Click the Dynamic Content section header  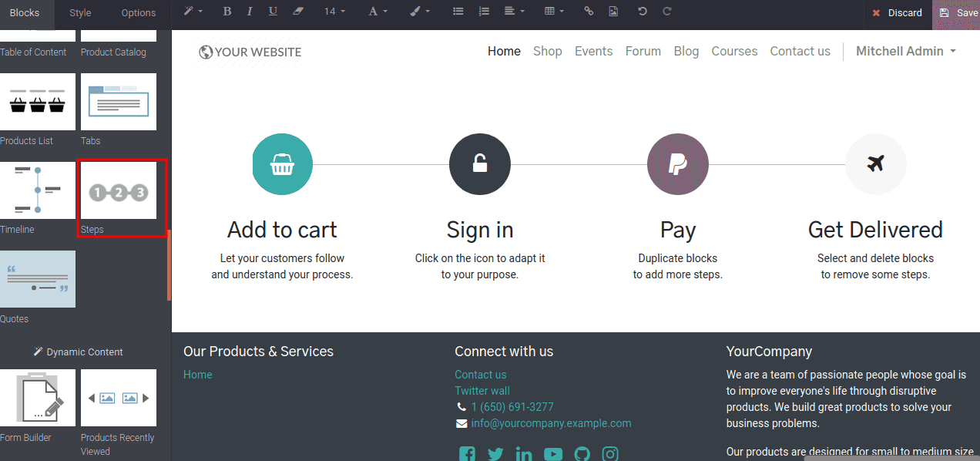click(78, 352)
